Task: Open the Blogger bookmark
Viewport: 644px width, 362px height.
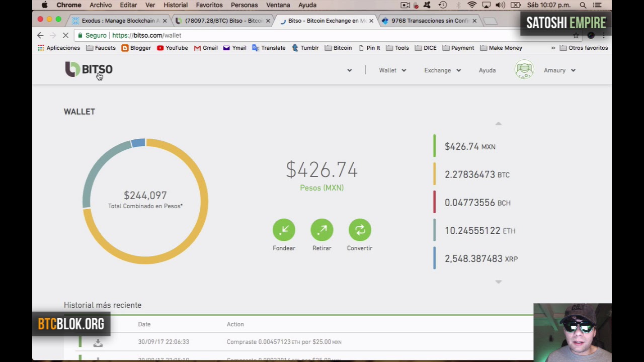Action: coord(136,48)
